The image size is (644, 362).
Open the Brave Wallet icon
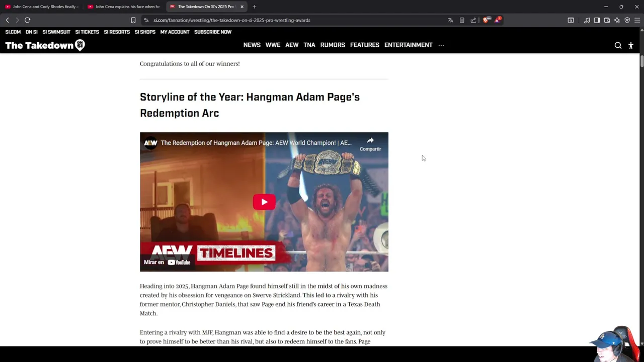[607, 20]
